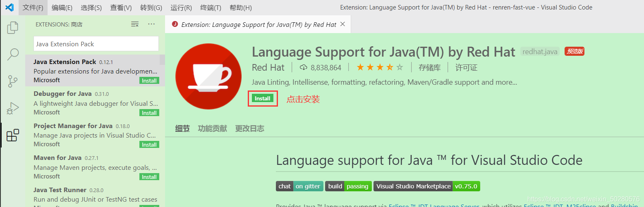Open the Explorer files icon in activity bar
Viewport: 644px width, 207px height.
click(13, 28)
